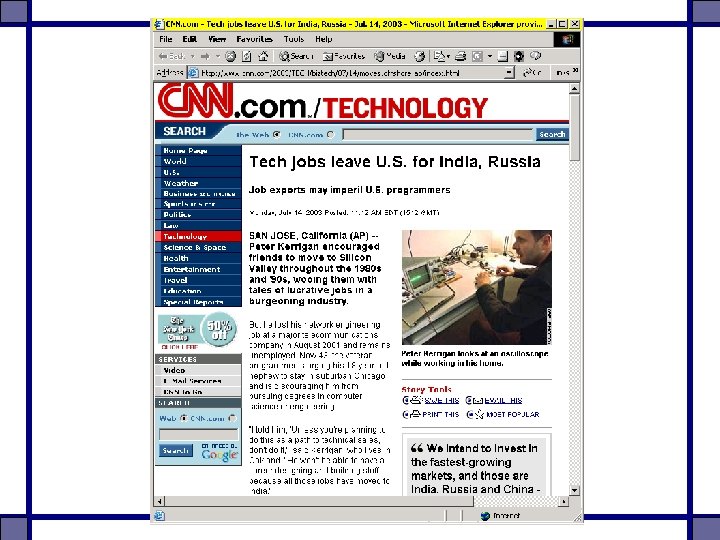Click the E-MAIL THIS story tool
The width and height of the screenshot is (720, 540).
click(x=494, y=400)
